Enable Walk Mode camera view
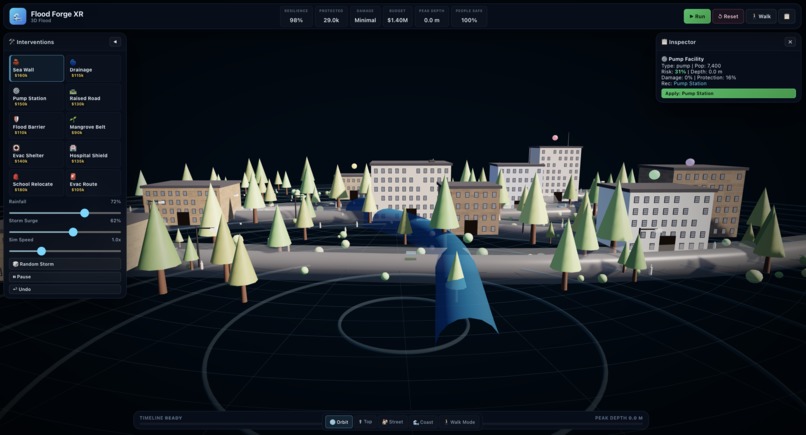The image size is (806, 435). coord(460,422)
